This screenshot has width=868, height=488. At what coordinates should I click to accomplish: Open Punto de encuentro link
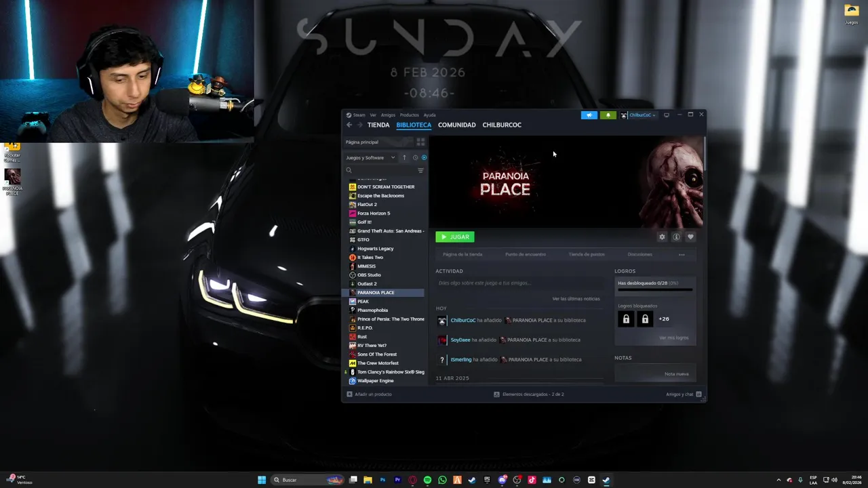pos(526,255)
